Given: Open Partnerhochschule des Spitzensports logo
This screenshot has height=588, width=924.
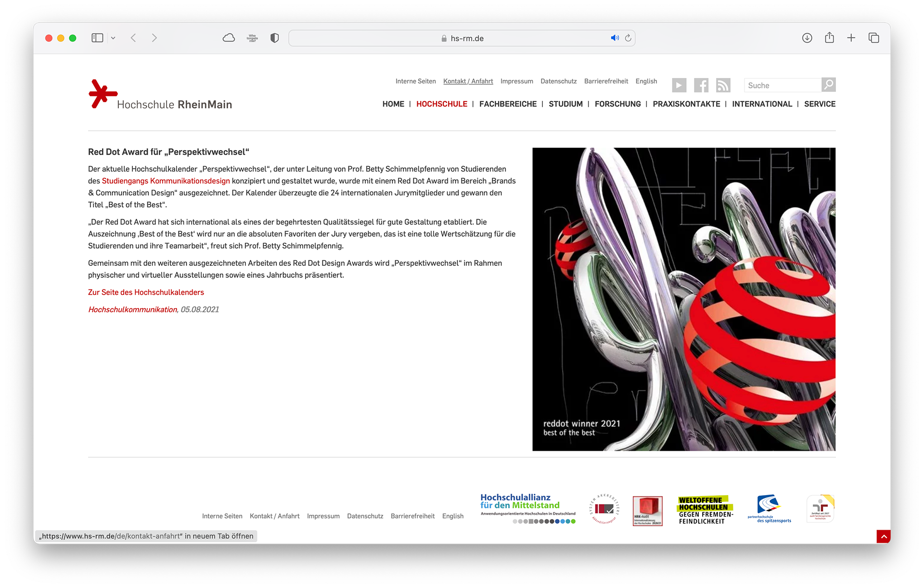Looking at the screenshot, I should tap(769, 509).
